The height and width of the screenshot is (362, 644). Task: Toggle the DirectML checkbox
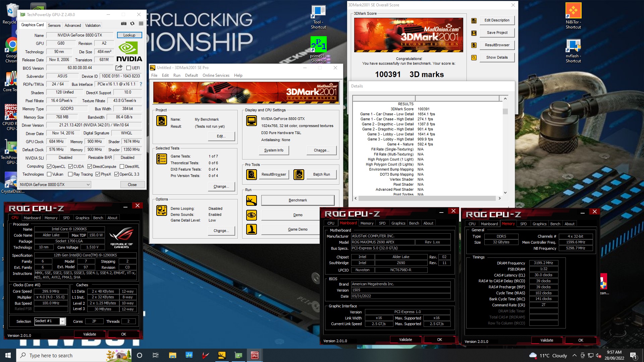point(122,167)
